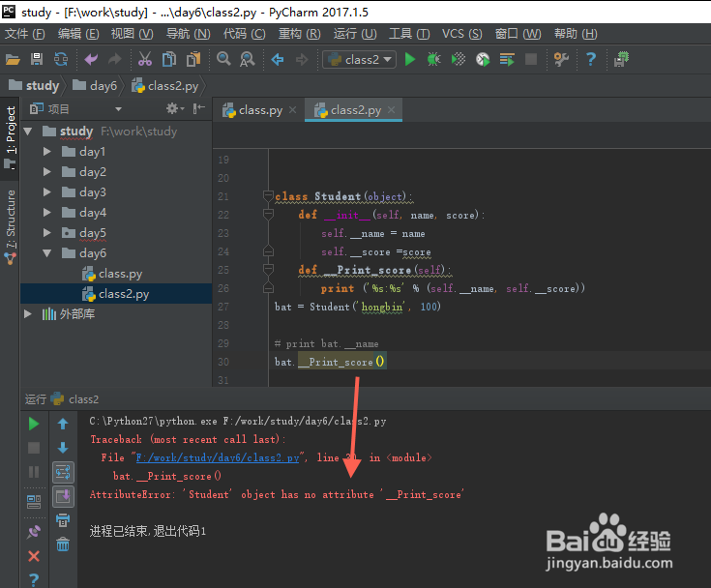Expand the 外部库 external libraries node
Viewport: 711px width, 588px height.
28,314
